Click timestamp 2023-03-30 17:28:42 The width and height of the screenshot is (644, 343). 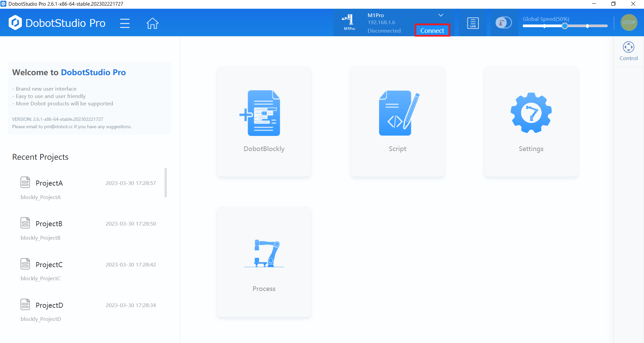[x=131, y=264]
